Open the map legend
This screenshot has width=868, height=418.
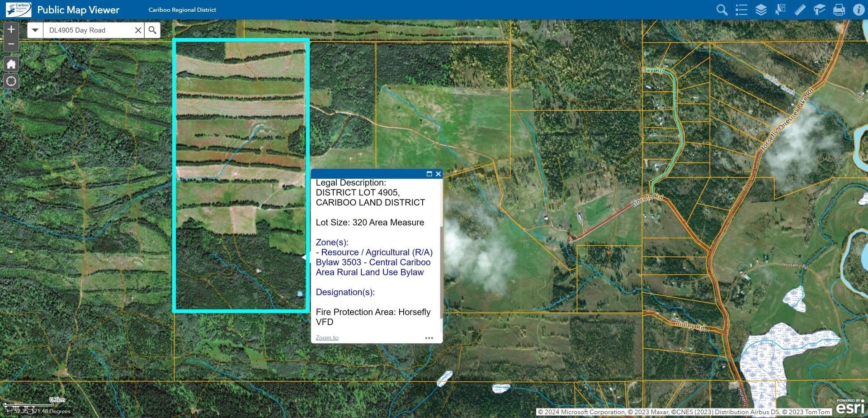coord(741,9)
